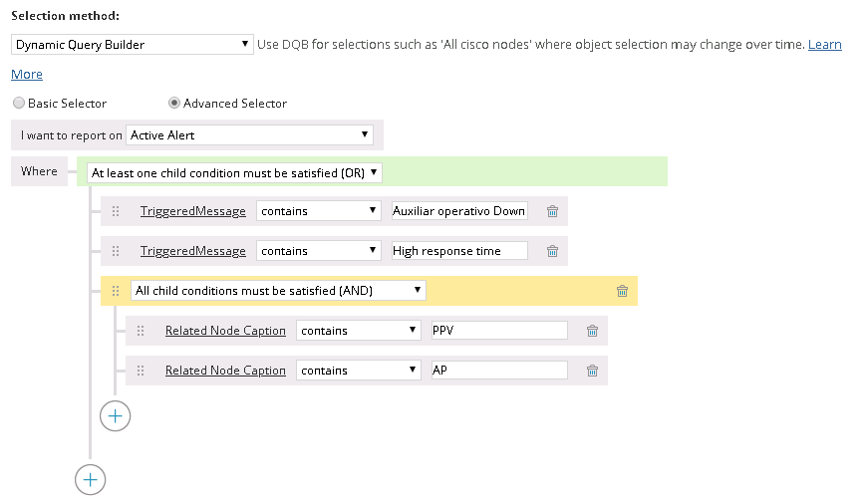Add condition to the outer OR group
868x504 pixels.
coord(91,479)
